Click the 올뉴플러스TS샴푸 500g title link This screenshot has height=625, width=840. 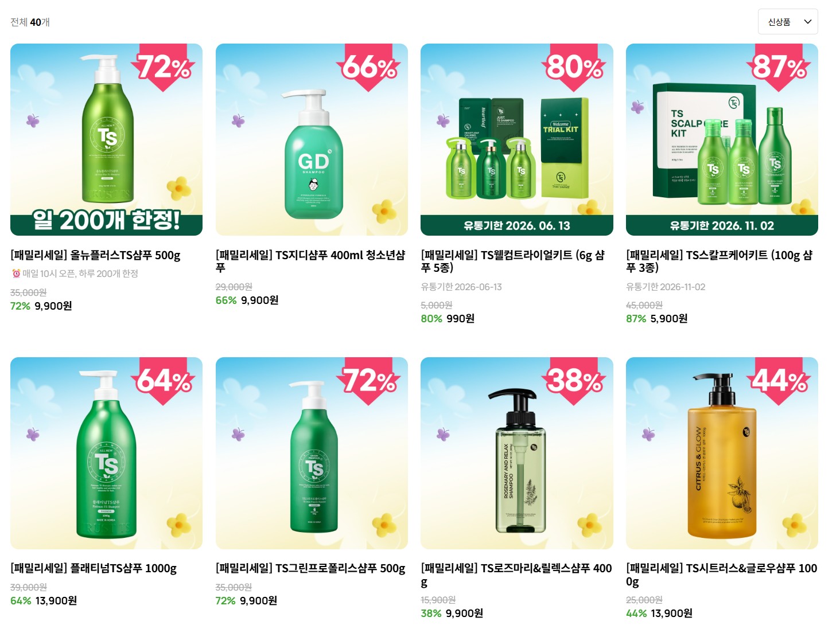point(95,255)
